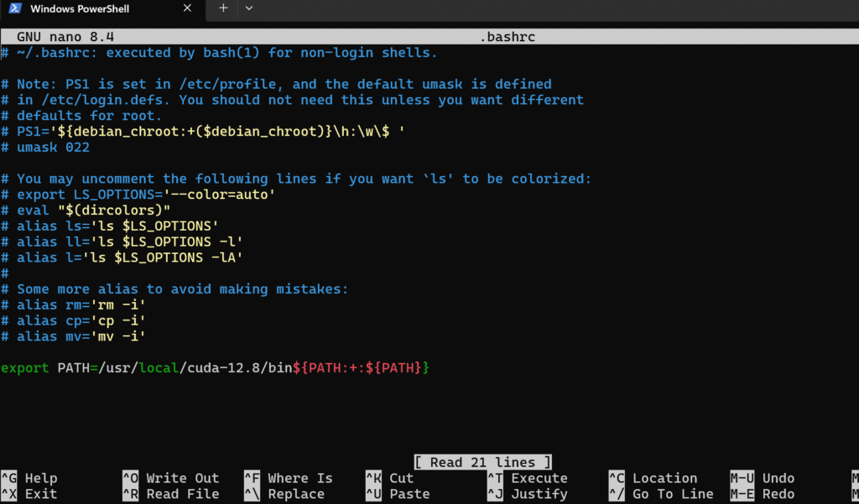The width and height of the screenshot is (859, 504).
Task: Click the ^U Paste shortcut
Action: (x=398, y=494)
